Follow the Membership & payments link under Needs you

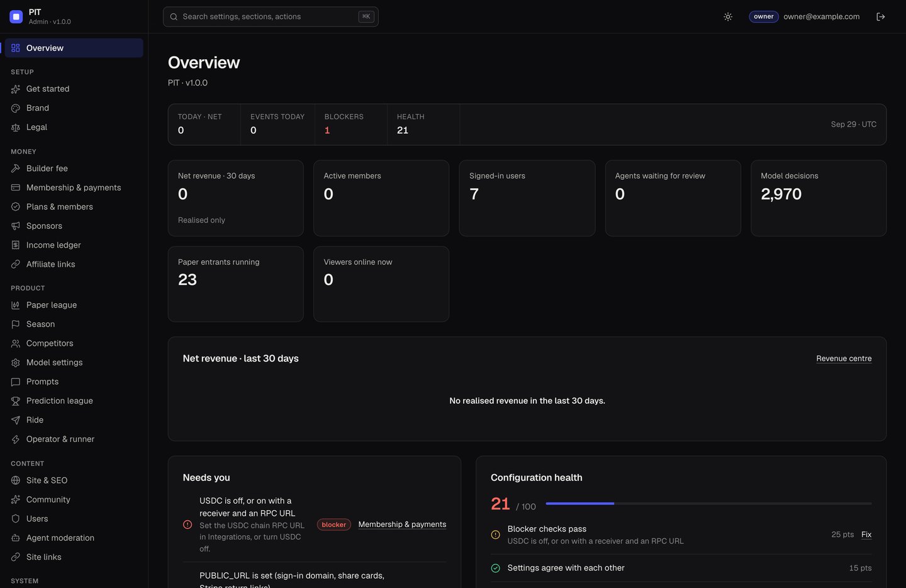(x=402, y=524)
